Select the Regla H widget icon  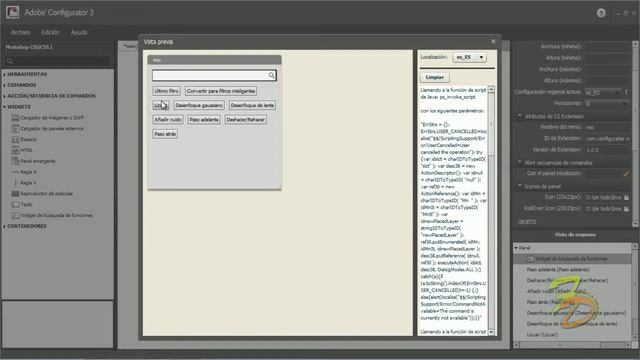coord(15,172)
